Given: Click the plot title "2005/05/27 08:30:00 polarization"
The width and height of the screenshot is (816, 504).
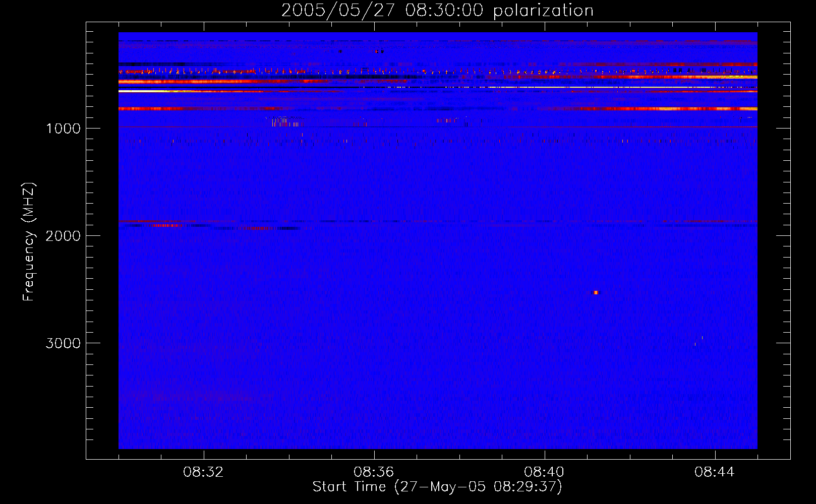Looking at the screenshot, I should point(437,10).
